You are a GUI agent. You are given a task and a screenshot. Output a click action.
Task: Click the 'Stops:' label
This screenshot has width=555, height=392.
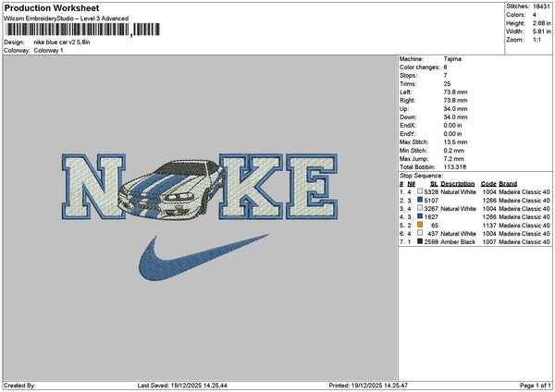coord(409,76)
